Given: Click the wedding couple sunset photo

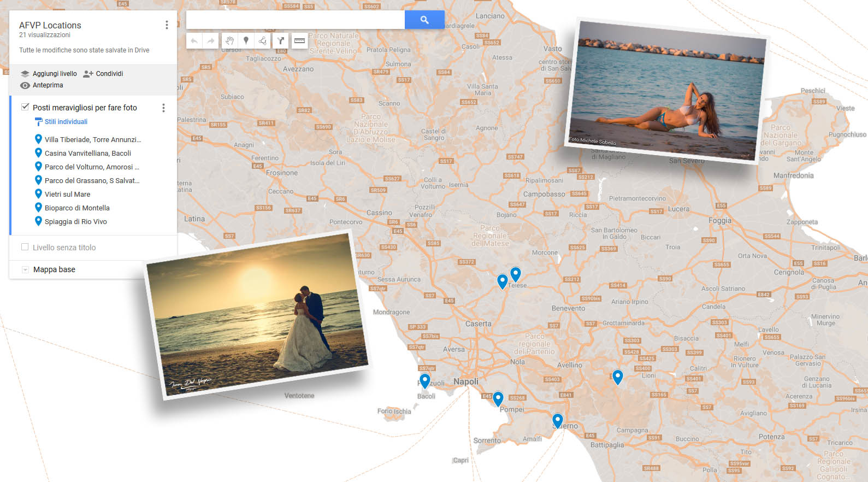Looking at the screenshot, I should point(257,315).
